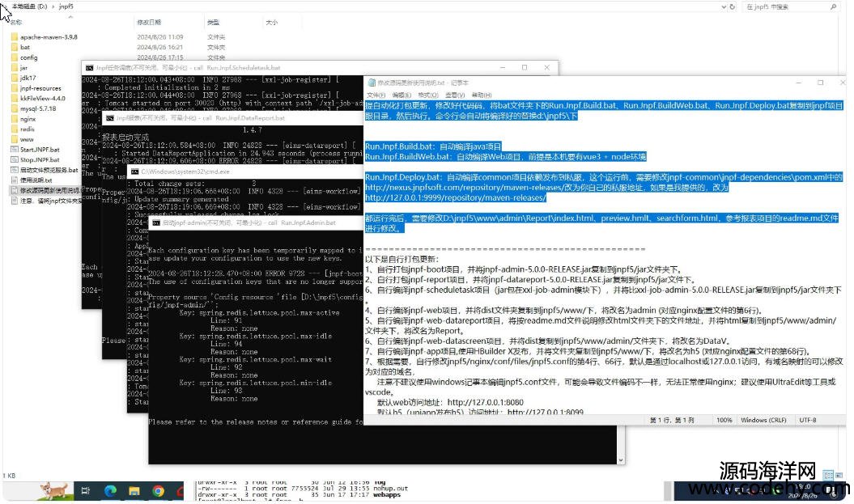Click the Run.Jnpf.BuildWeb.bat line in Notepad

coord(505,157)
